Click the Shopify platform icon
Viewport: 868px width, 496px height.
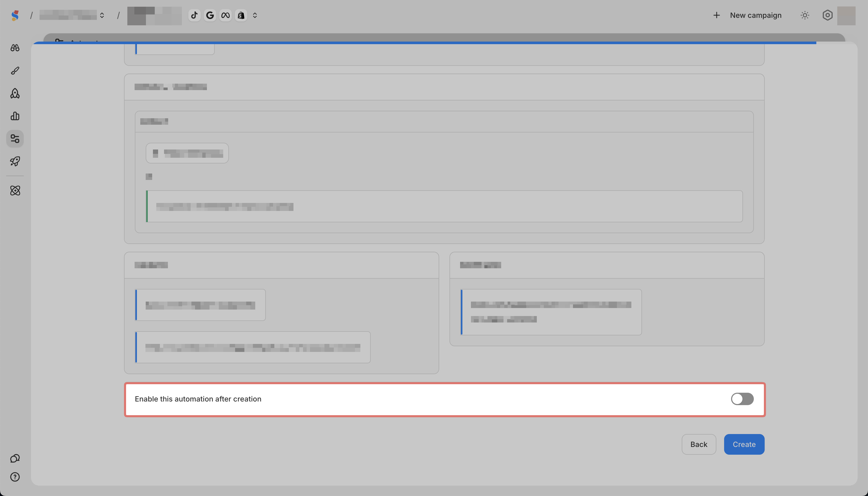tap(241, 15)
